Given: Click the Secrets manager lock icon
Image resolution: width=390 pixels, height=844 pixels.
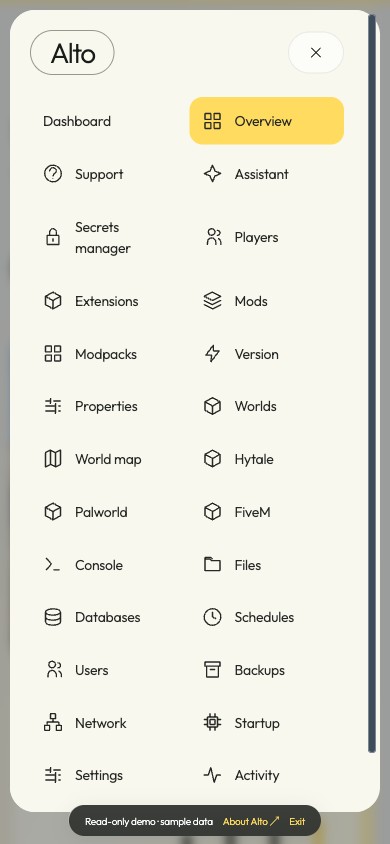Looking at the screenshot, I should (x=53, y=237).
